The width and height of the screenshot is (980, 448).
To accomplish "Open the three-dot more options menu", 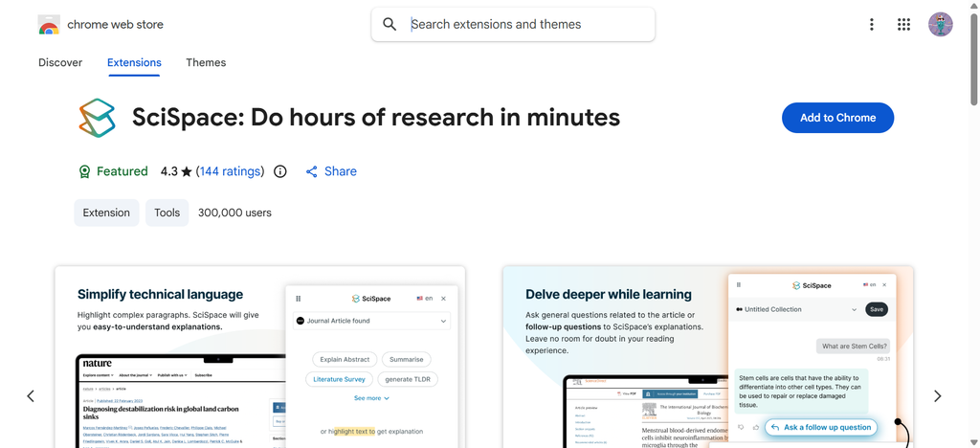I will [871, 24].
